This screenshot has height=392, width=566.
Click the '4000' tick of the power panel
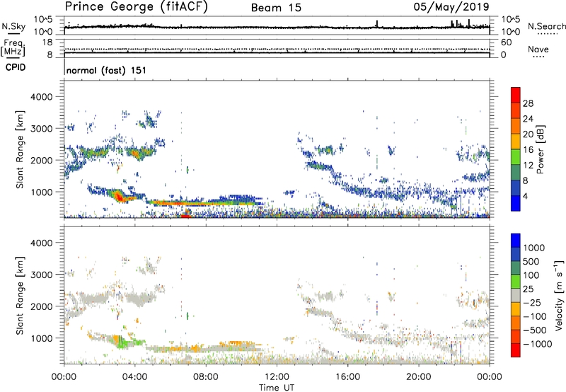click(41, 97)
